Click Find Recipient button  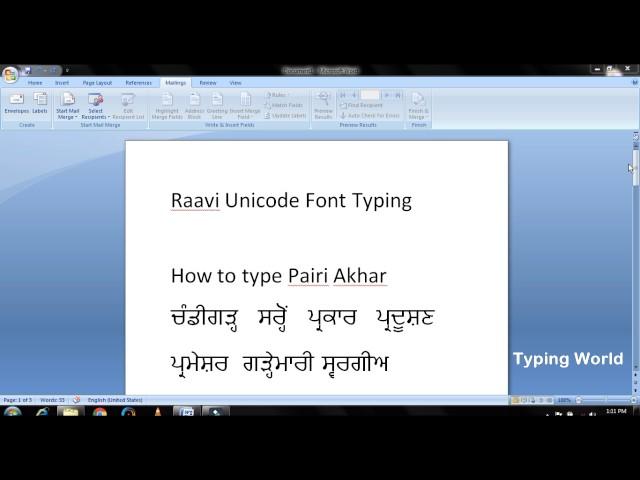[361, 105]
